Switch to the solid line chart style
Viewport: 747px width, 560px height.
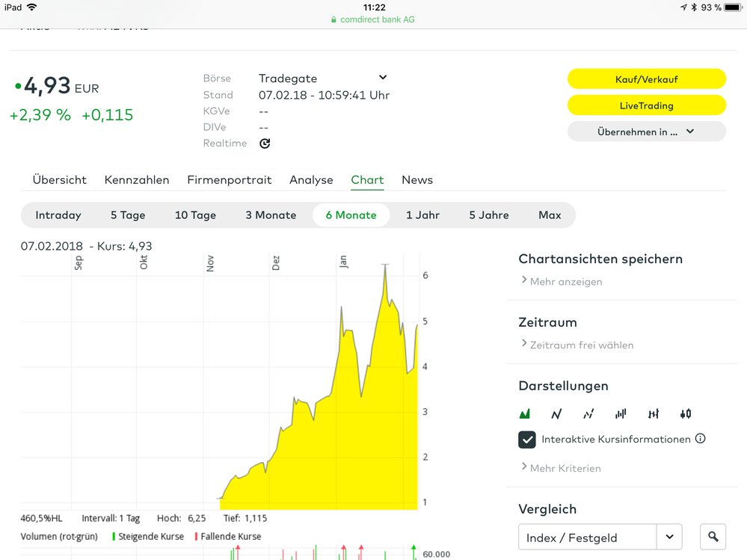[556, 413]
